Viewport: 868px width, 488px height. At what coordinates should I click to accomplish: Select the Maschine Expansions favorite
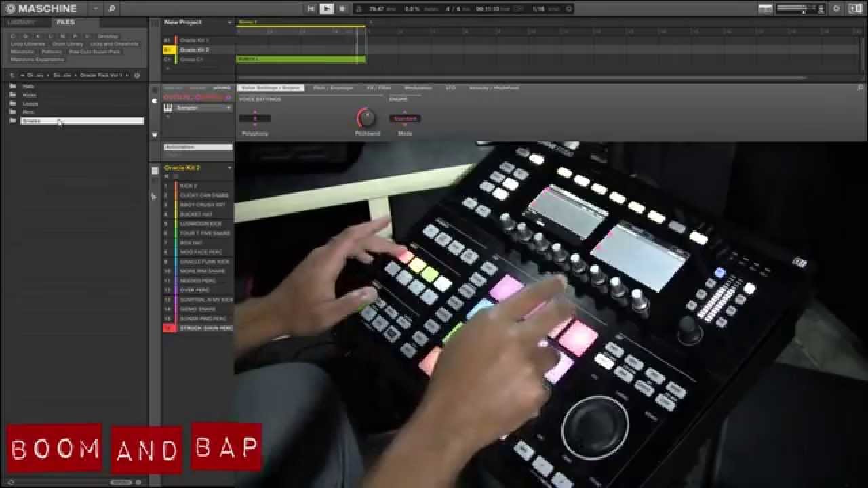37,59
